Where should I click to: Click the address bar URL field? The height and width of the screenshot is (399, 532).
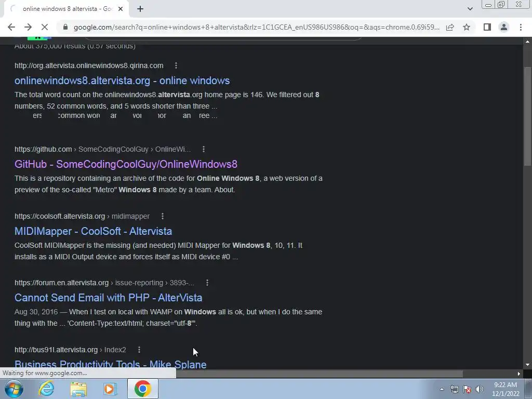(x=257, y=27)
